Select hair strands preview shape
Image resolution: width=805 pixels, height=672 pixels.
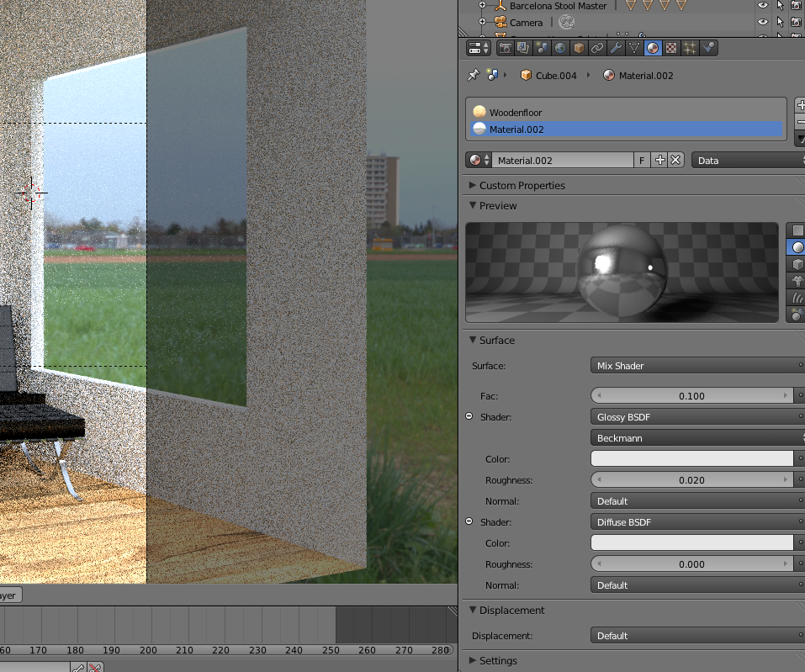797,299
